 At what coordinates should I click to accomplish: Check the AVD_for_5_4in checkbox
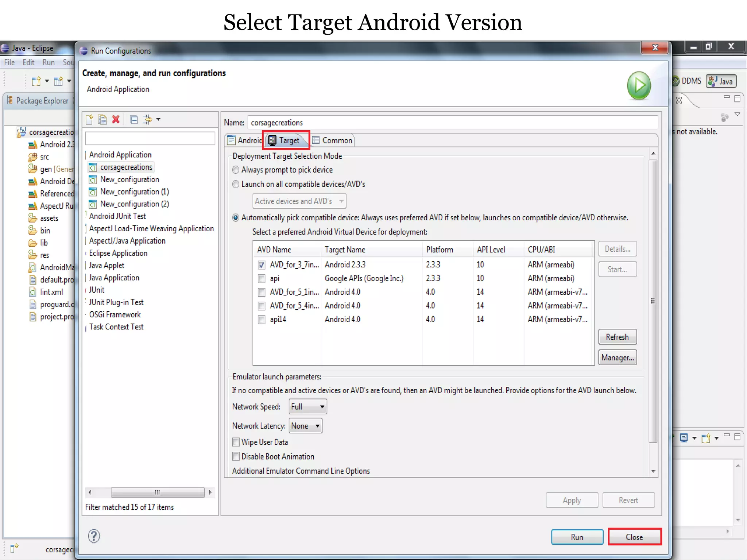pyautogui.click(x=262, y=306)
